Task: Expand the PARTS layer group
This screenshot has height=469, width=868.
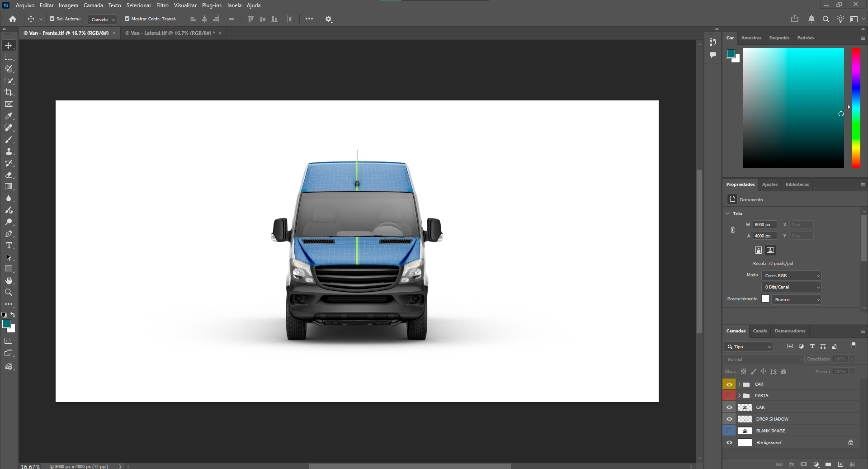Action: tap(740, 395)
